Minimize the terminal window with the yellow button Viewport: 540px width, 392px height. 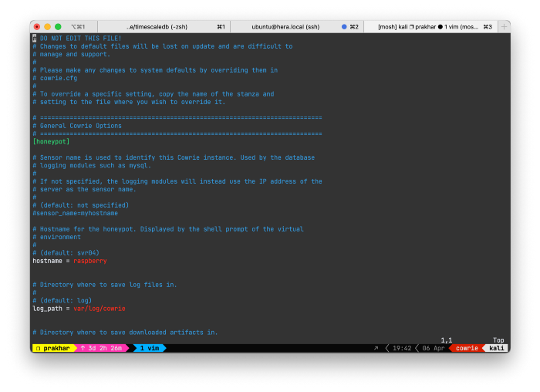point(48,27)
